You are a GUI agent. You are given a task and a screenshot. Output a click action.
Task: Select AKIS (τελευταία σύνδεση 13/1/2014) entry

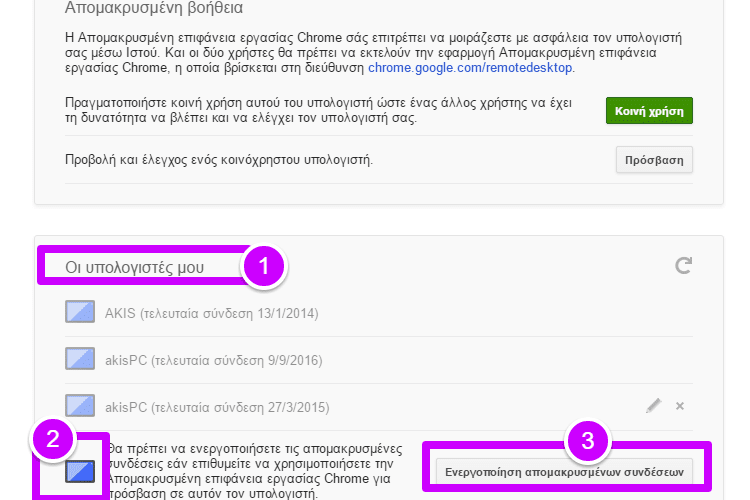coord(212,313)
